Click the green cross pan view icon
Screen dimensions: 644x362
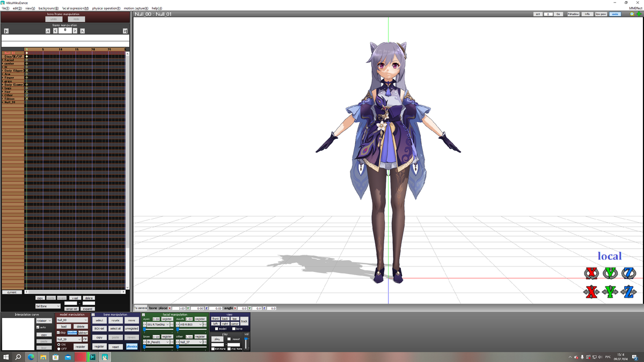[639, 14]
